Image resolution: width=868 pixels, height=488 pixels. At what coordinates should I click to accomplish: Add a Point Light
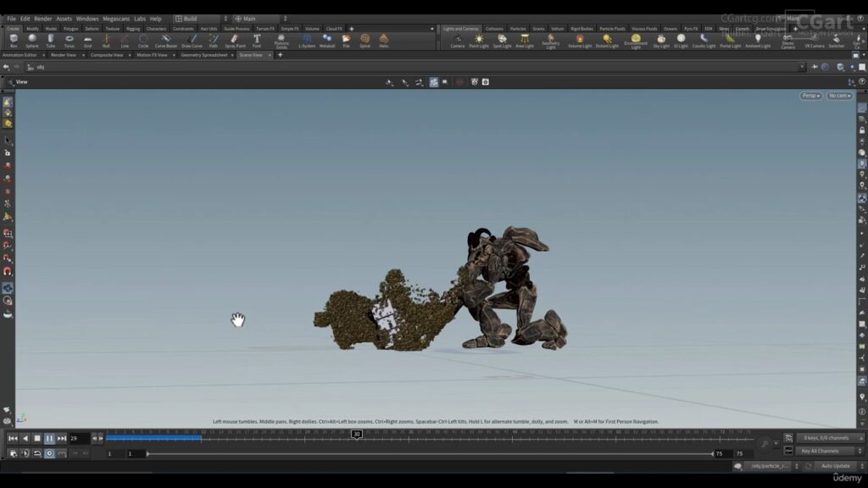(x=479, y=41)
